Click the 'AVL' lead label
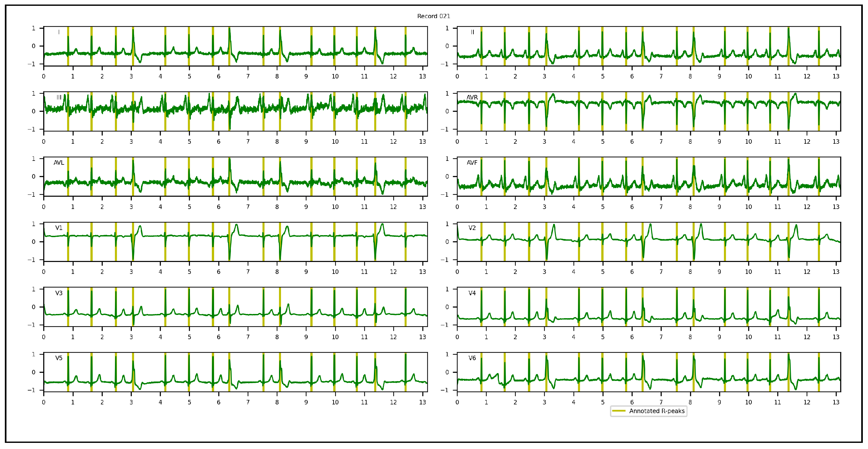Viewport: 868px width, 449px height. [59, 162]
